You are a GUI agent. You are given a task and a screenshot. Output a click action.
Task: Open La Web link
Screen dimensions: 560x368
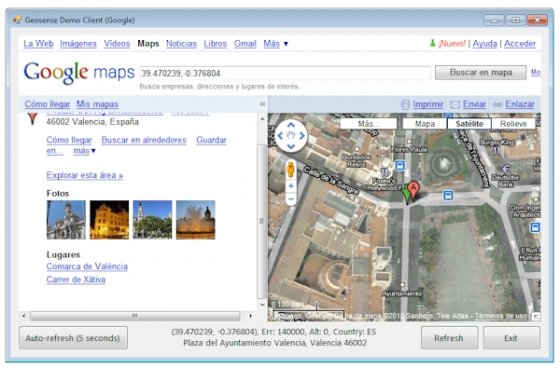pos(38,44)
